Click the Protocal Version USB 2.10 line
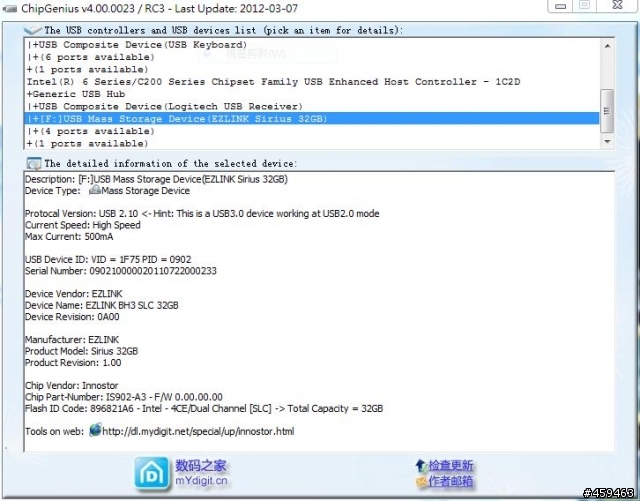The height and width of the screenshot is (501, 640). [202, 214]
